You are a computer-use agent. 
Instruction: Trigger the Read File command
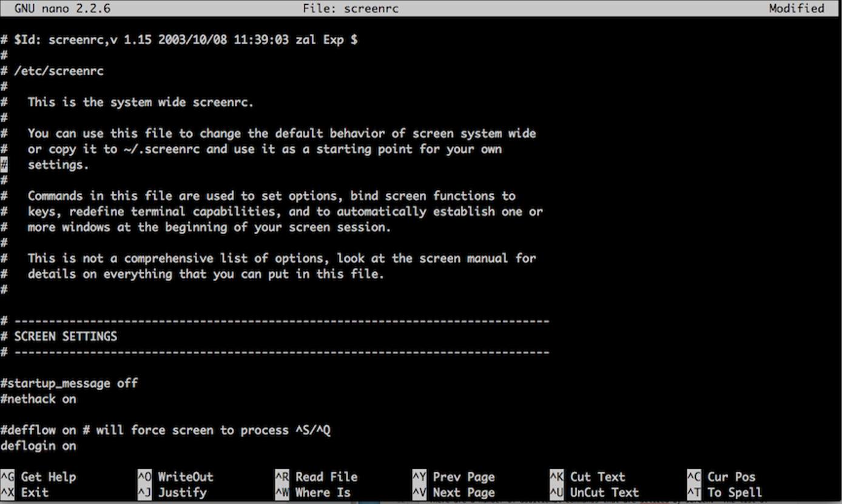(325, 477)
